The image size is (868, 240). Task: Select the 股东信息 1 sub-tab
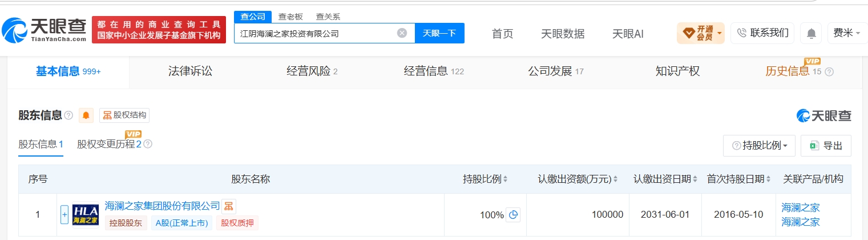tap(41, 145)
